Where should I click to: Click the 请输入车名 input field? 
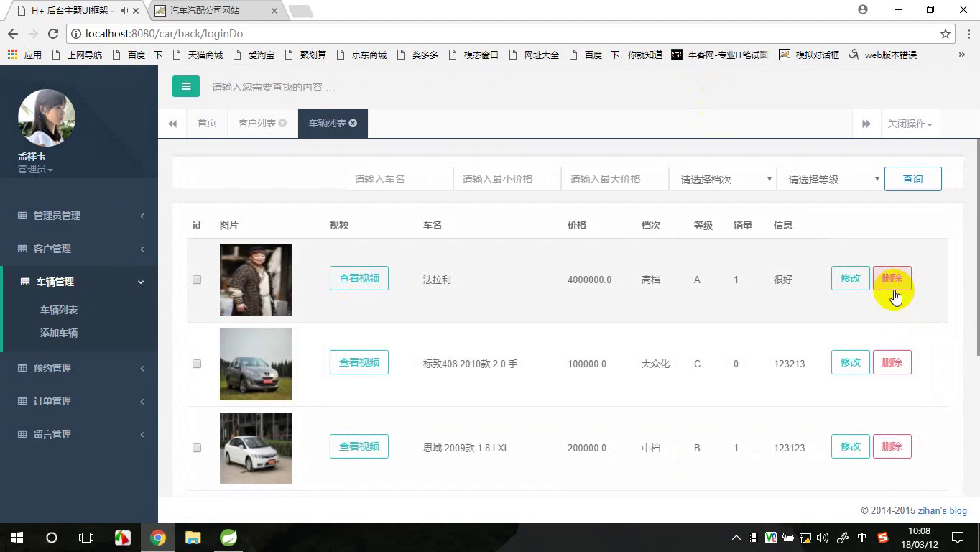coord(399,179)
